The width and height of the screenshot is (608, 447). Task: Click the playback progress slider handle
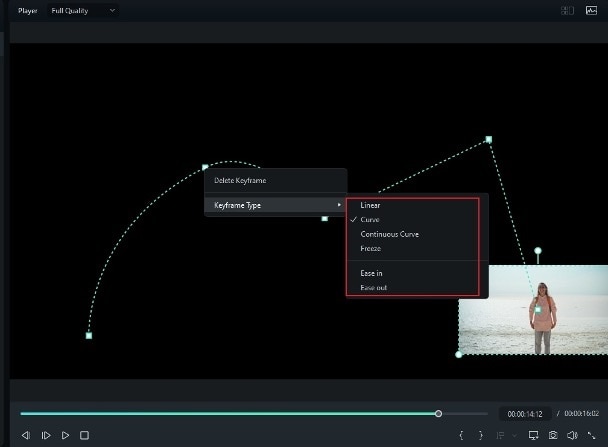438,414
